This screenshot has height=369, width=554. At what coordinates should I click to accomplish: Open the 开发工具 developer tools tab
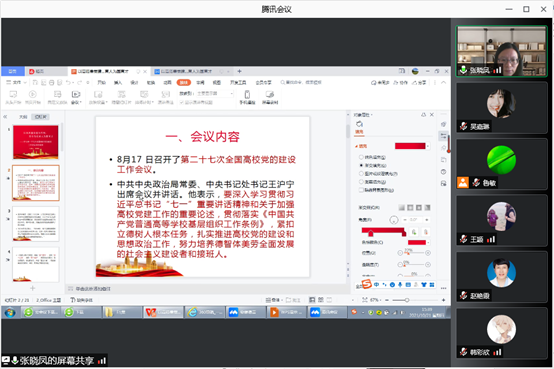[238, 82]
